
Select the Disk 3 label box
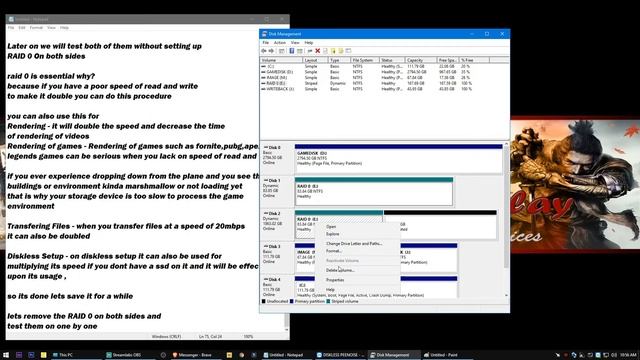(x=277, y=258)
